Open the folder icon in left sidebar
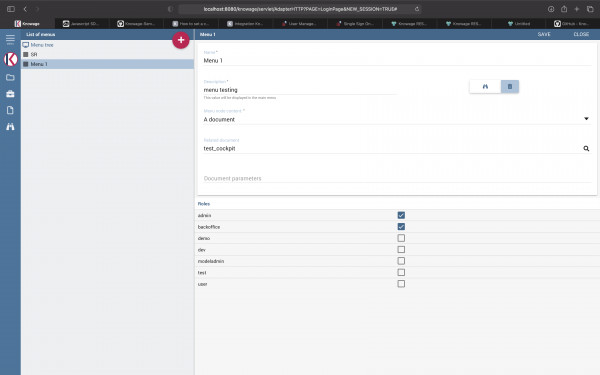Viewport: 600px width, 375px height. (x=10, y=77)
